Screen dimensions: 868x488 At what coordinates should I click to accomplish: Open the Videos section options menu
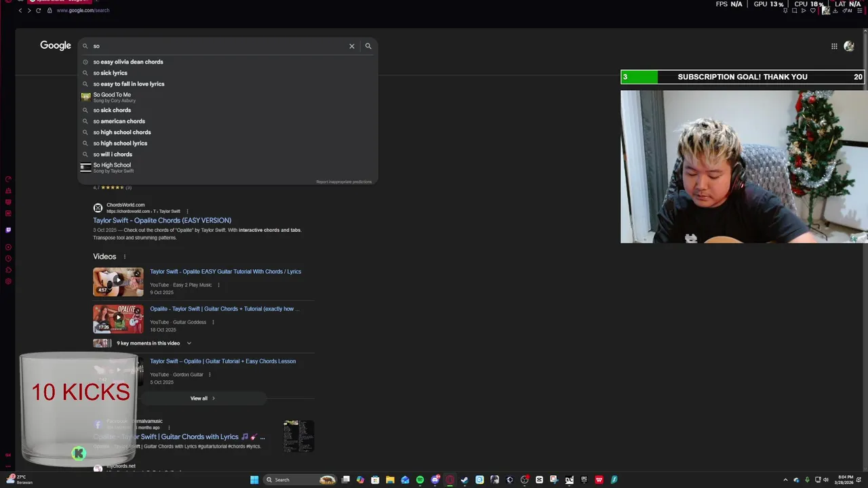[125, 257]
